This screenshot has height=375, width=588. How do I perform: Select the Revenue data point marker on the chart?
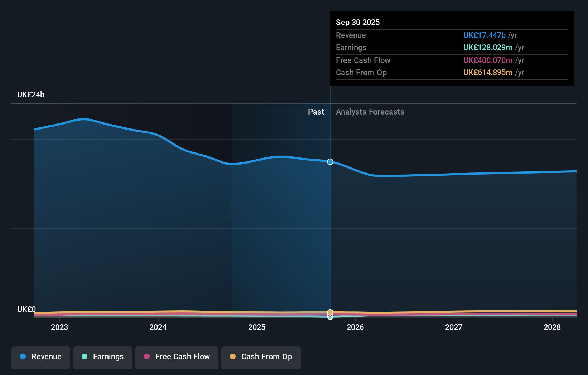tap(330, 162)
